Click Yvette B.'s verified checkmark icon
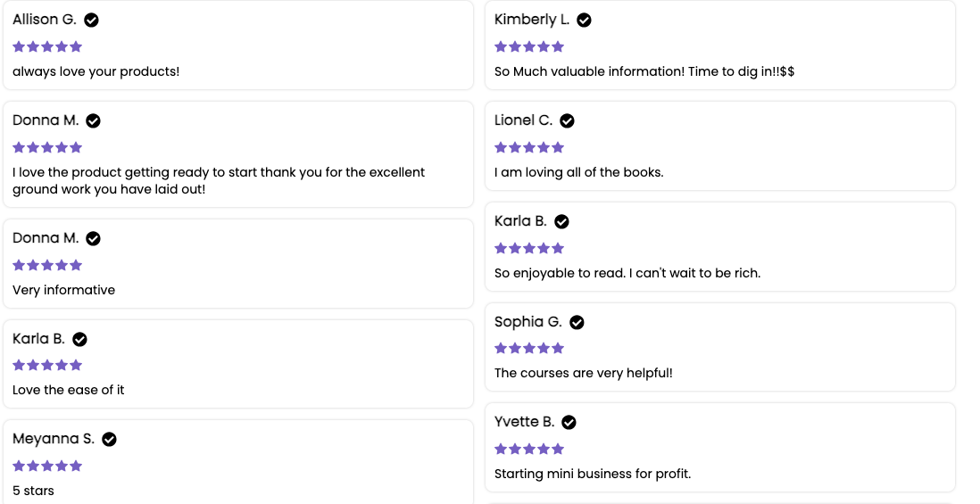The image size is (980, 504). click(569, 422)
